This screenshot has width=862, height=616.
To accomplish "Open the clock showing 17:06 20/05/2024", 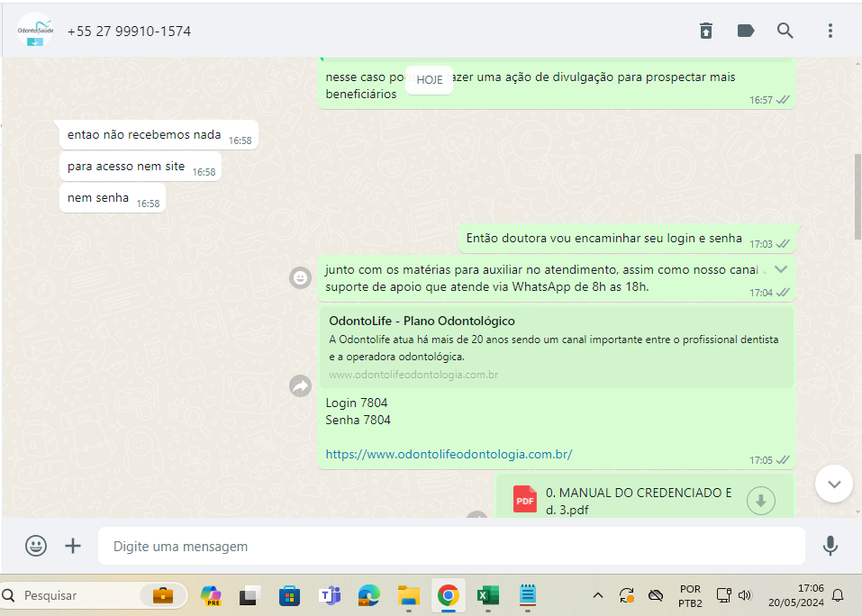I will pos(796,595).
